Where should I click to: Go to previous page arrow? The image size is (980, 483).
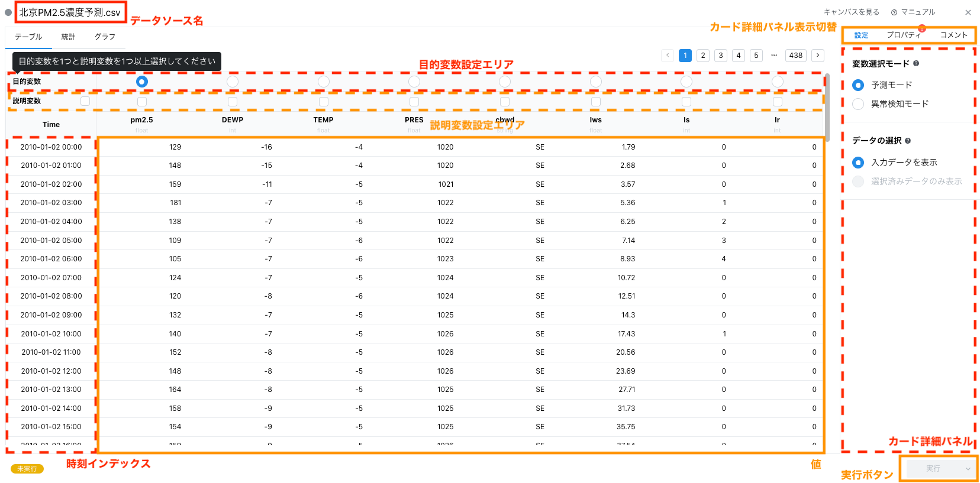tap(668, 55)
